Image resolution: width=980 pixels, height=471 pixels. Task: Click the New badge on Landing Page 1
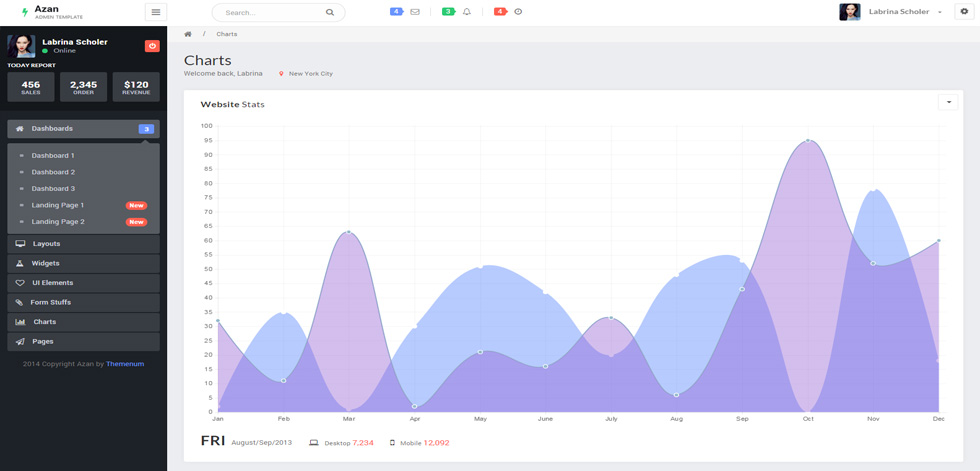pos(136,206)
